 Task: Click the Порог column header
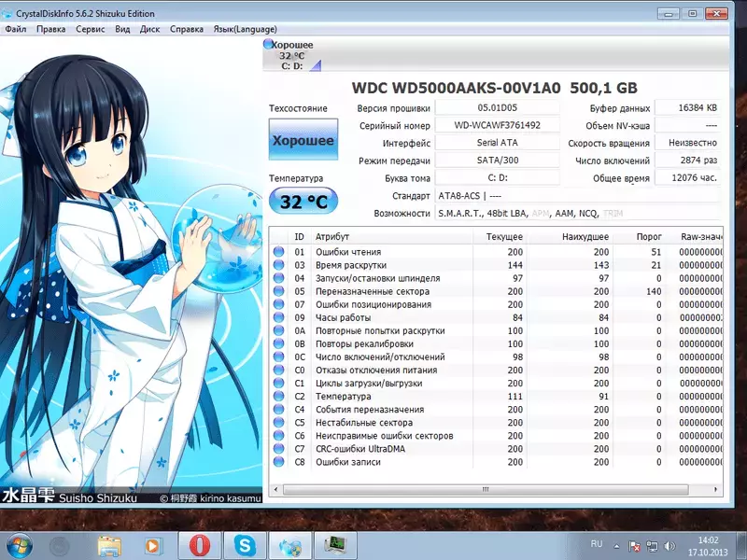[640, 237]
